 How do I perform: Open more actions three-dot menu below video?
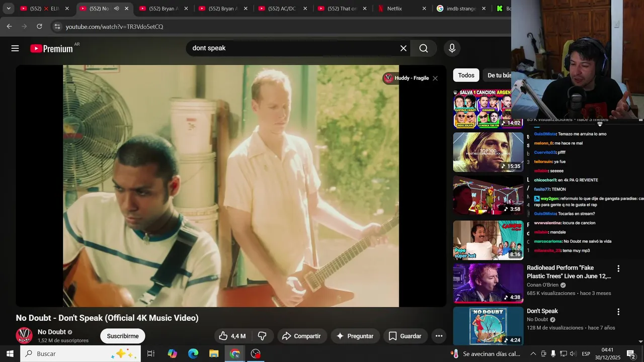[439, 336]
